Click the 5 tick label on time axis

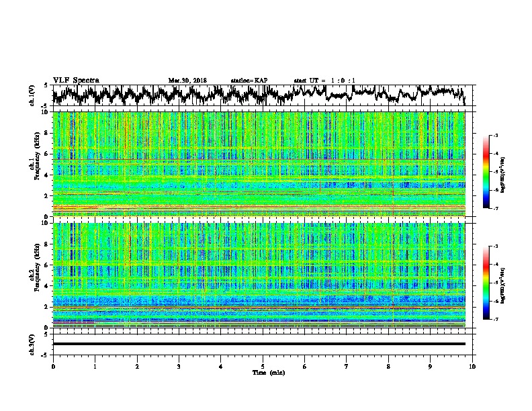click(263, 367)
